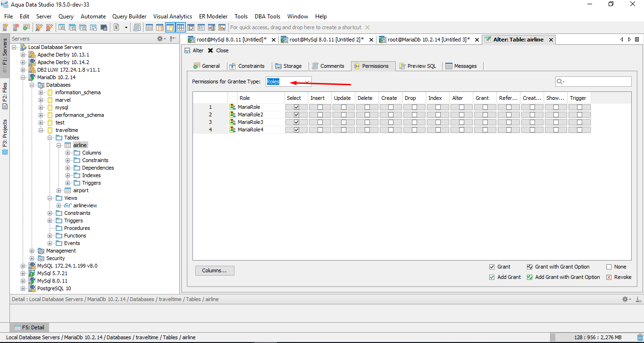Click the DB2 LUW 172.24.1.8 server icon
This screenshot has height=343, width=644.
coord(32,70)
